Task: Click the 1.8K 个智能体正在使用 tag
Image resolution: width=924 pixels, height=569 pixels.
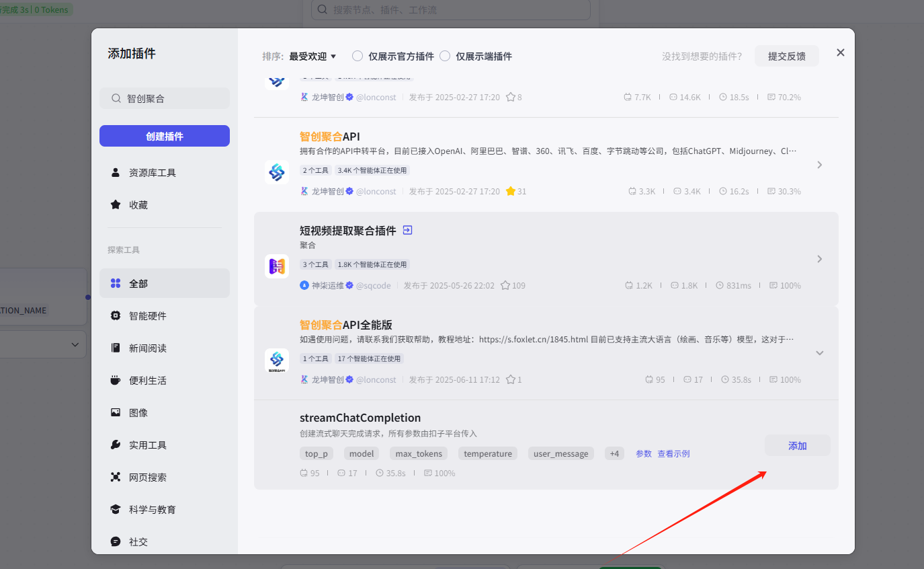Action: tap(372, 264)
